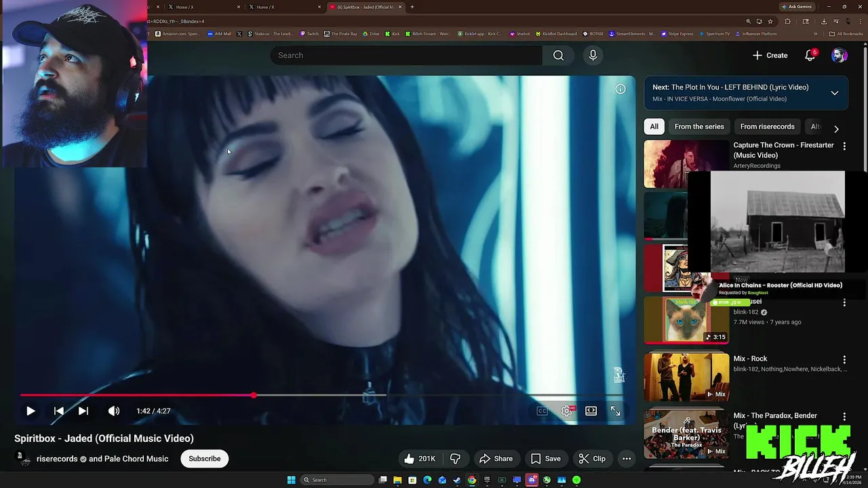Viewport: 868px width, 488px height.
Task: Click the Ask Gemini button
Action: (796, 7)
